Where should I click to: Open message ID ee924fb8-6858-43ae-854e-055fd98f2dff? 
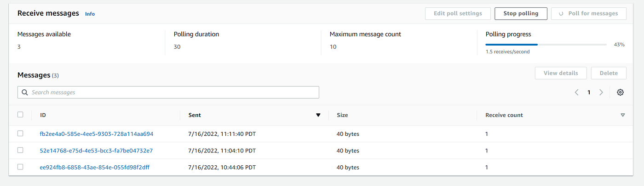point(95,168)
